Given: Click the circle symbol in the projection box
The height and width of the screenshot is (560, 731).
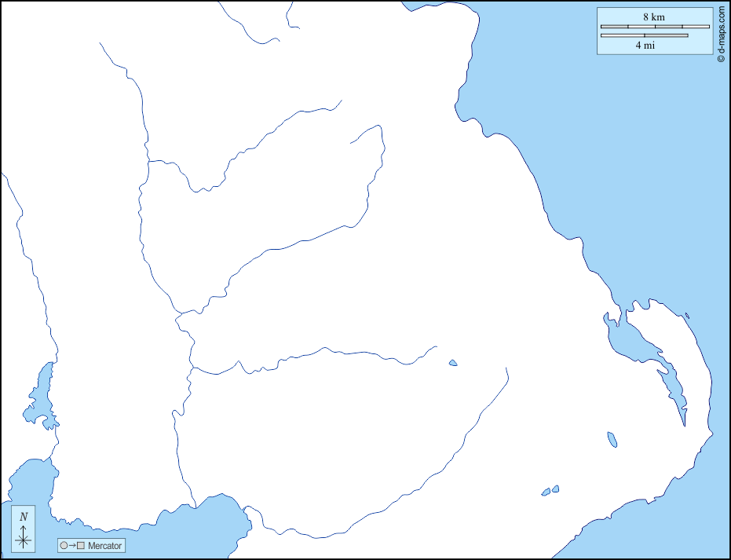Looking at the screenshot, I should (64, 546).
